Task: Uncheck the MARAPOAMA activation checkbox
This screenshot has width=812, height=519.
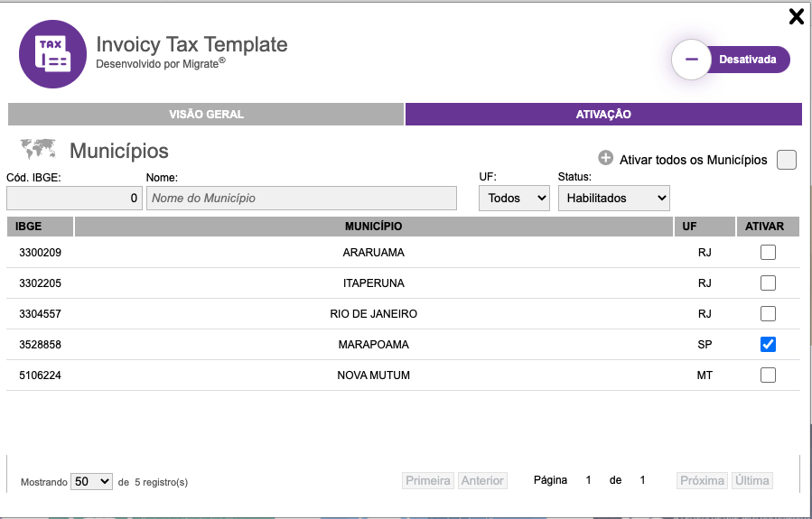Action: (x=768, y=345)
